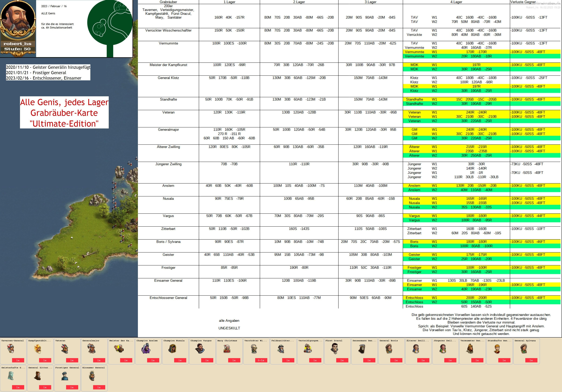The image size is (562, 392).
Task: Click the 4.Lager column header
Action: 456,2
